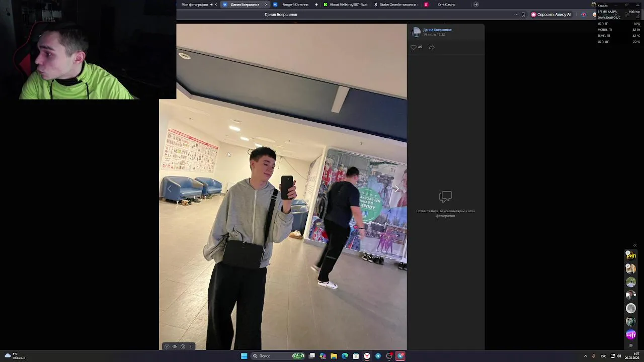644x362 pixels.
Task: Click the filter icon in photo bottom toolbar
Action: click(x=167, y=346)
